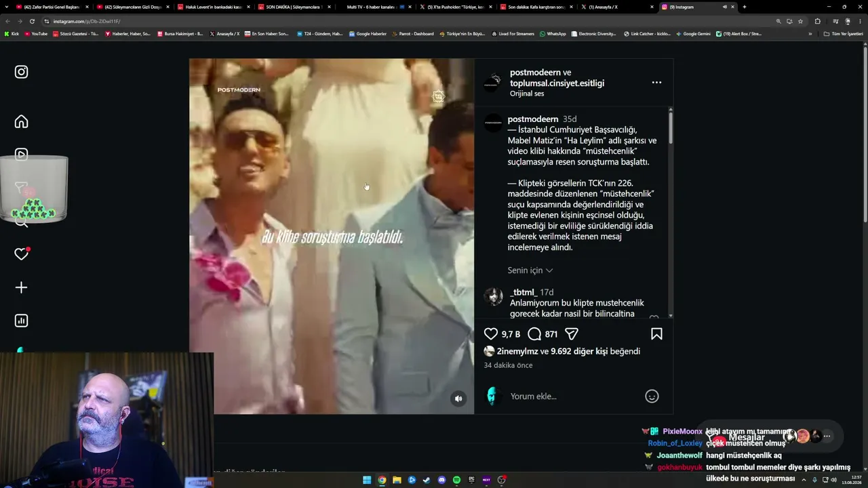The image size is (868, 488).
Task: Switch to the SON DAKİKA Süleymancılara tab
Action: click(294, 7)
